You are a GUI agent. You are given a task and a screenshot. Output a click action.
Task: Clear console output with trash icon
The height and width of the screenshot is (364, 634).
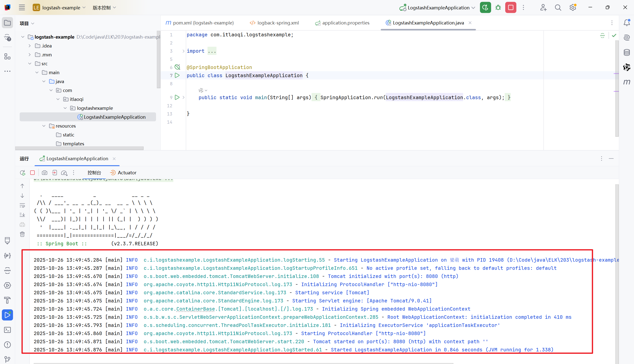(22, 234)
